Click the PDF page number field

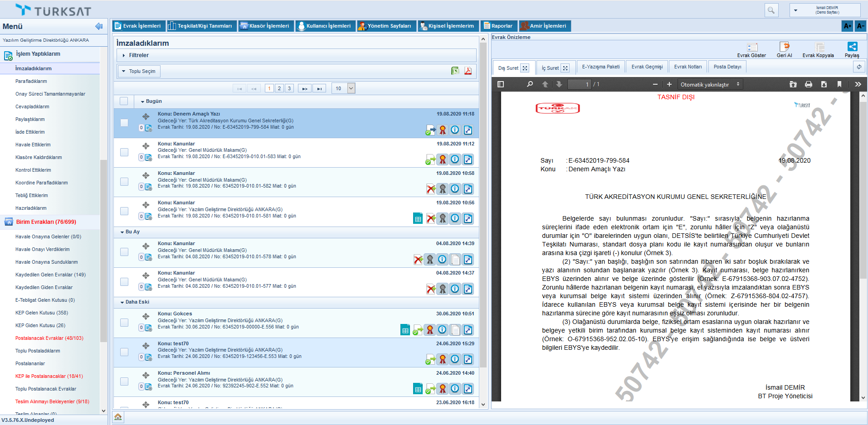(580, 84)
